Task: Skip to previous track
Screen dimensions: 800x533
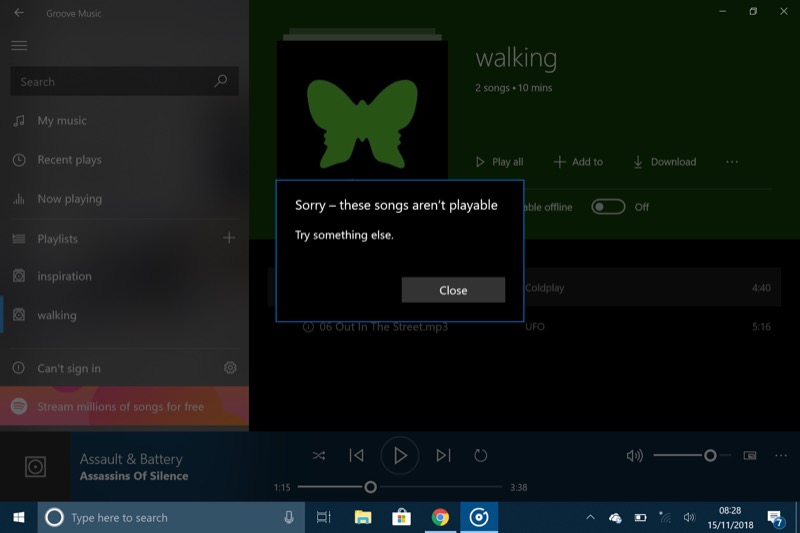Action: click(x=357, y=455)
